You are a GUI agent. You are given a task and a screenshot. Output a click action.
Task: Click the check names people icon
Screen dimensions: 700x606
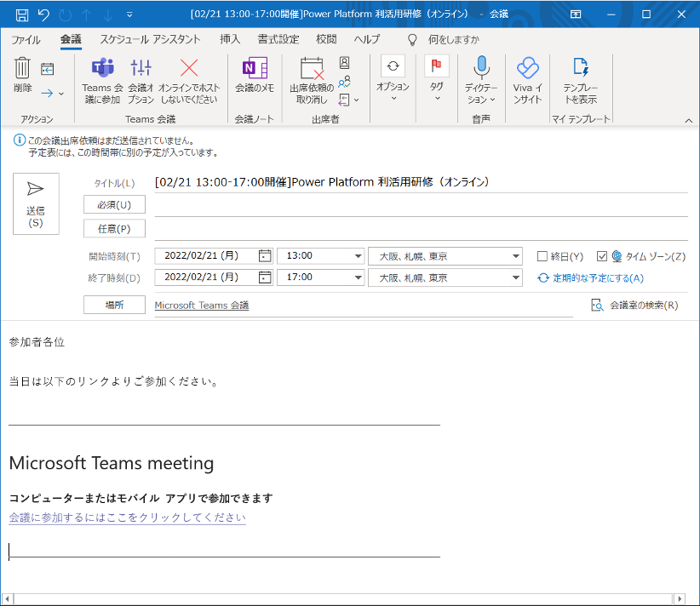(344, 82)
